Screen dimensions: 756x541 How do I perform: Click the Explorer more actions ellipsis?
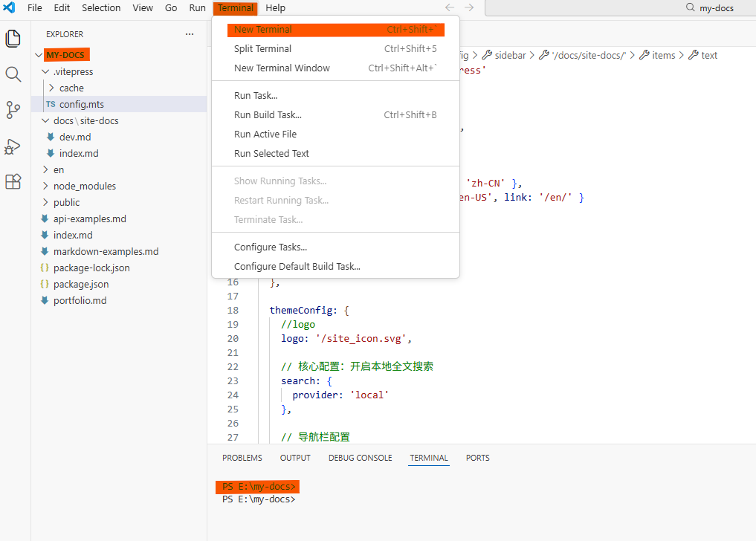[x=190, y=34]
